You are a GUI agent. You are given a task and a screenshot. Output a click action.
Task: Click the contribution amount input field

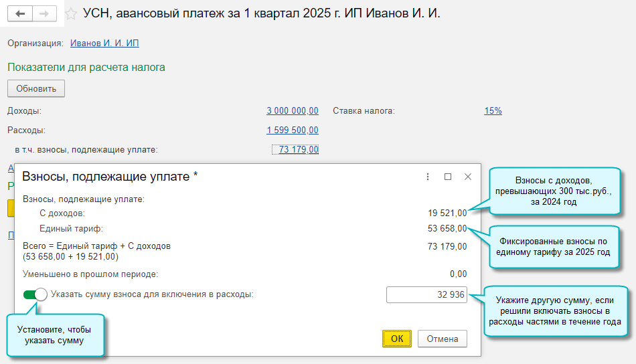pos(426,294)
